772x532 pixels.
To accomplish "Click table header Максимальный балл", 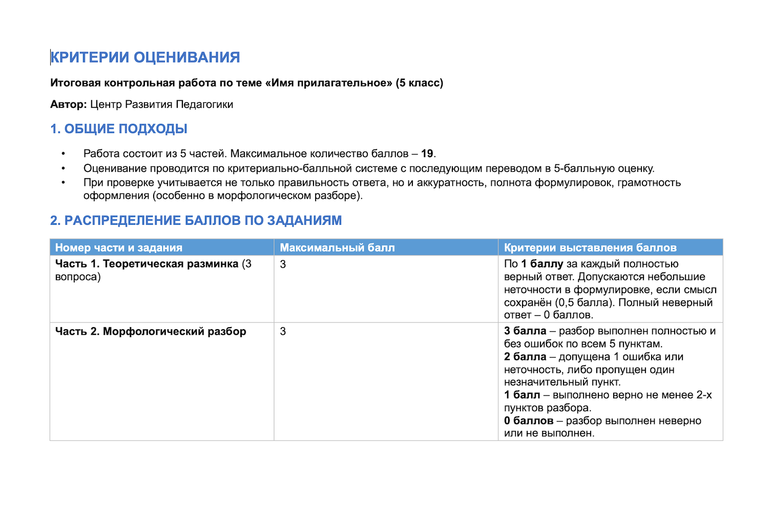I will pos(386,247).
